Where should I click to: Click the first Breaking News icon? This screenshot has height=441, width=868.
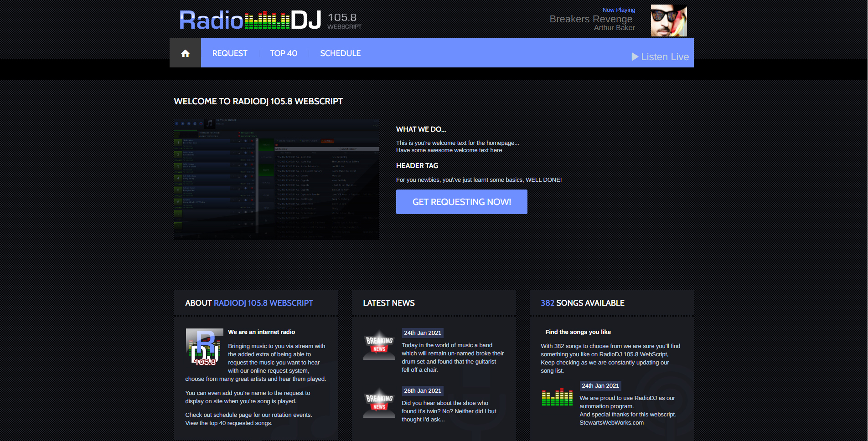pos(379,345)
